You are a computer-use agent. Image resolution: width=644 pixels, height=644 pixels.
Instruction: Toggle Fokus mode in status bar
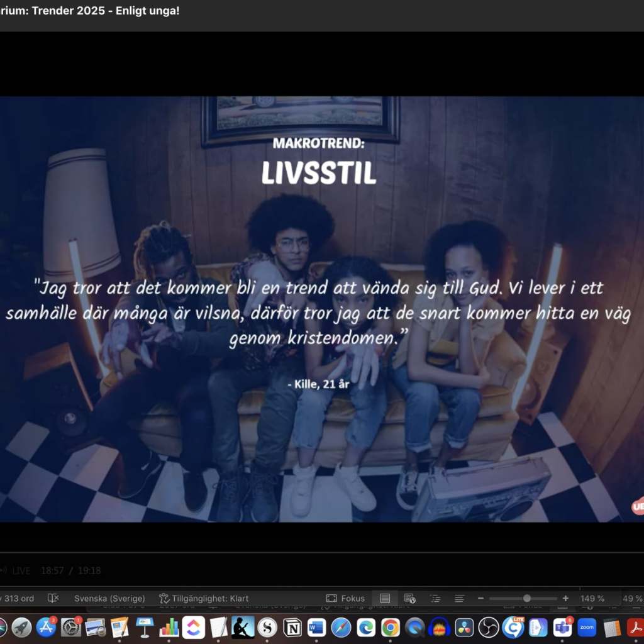(x=345, y=598)
